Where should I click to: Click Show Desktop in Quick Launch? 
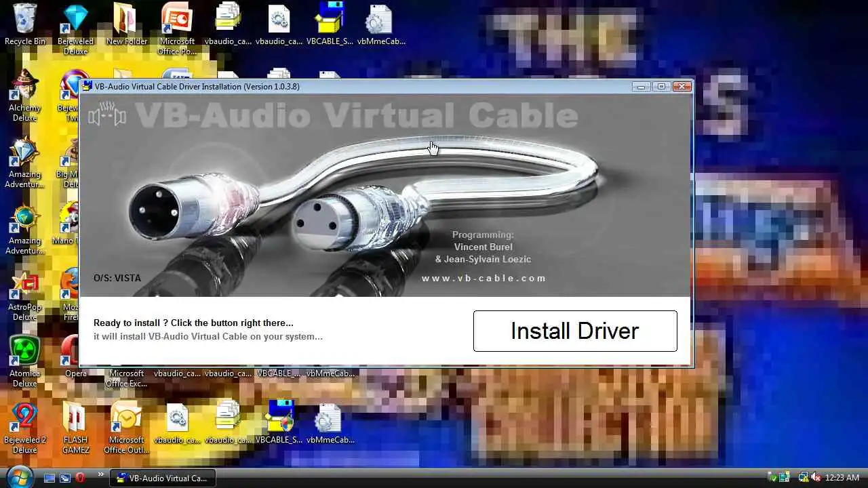tap(50, 478)
